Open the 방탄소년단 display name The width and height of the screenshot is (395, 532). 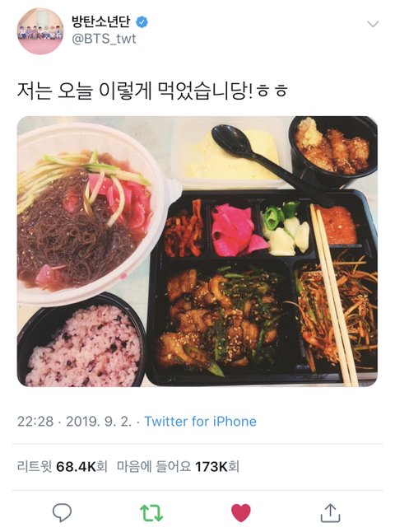click(101, 21)
